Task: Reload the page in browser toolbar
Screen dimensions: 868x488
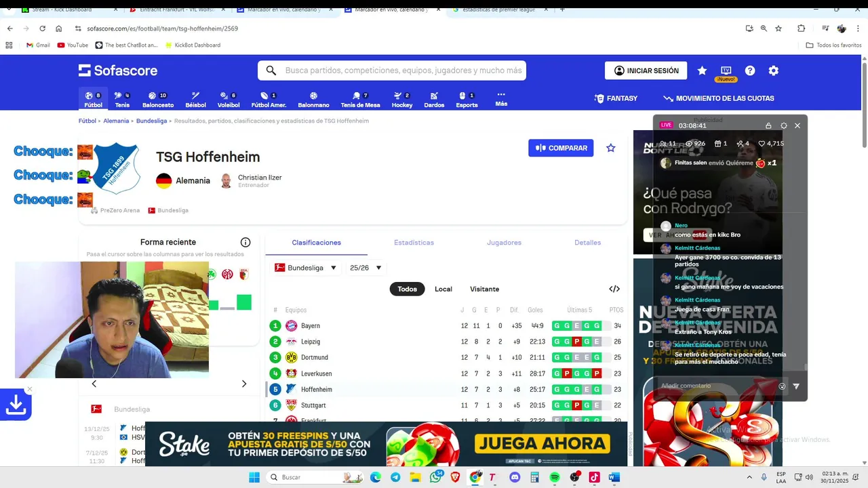Action: point(43,28)
